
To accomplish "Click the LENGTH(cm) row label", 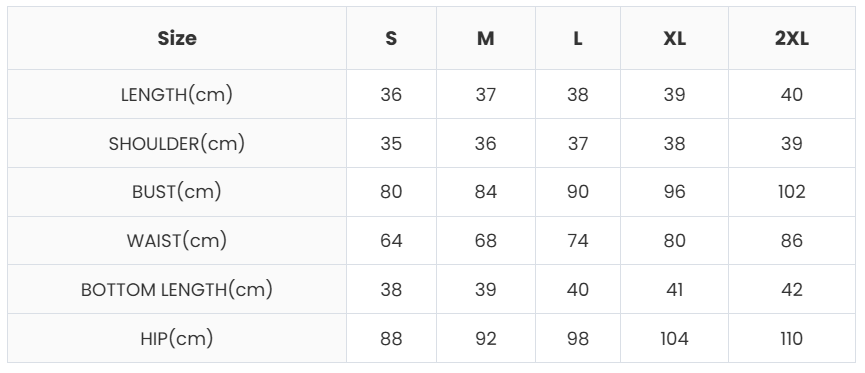I will (177, 95).
